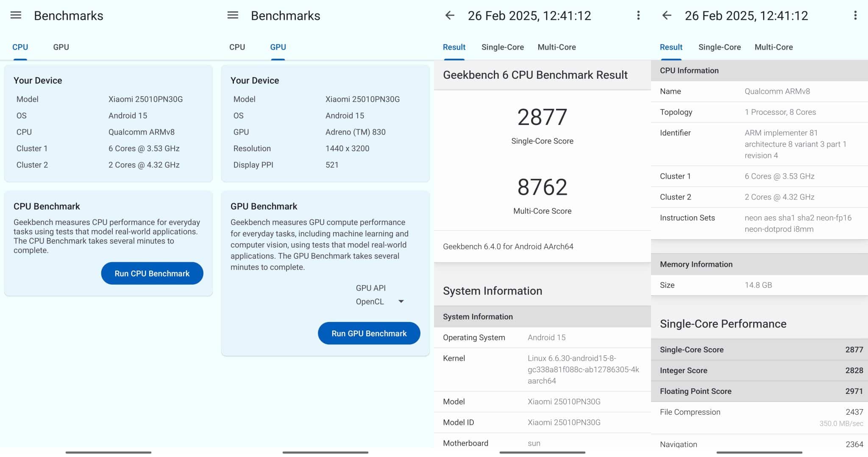
Task: Tap File Compression 2437 row
Action: (759, 417)
